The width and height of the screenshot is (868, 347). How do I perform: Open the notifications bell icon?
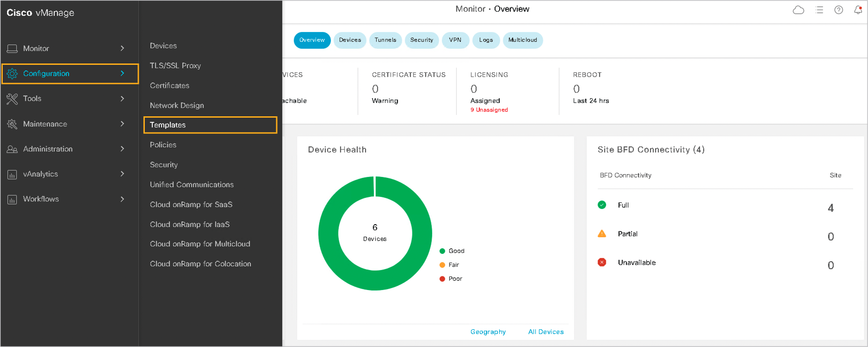coord(858,10)
